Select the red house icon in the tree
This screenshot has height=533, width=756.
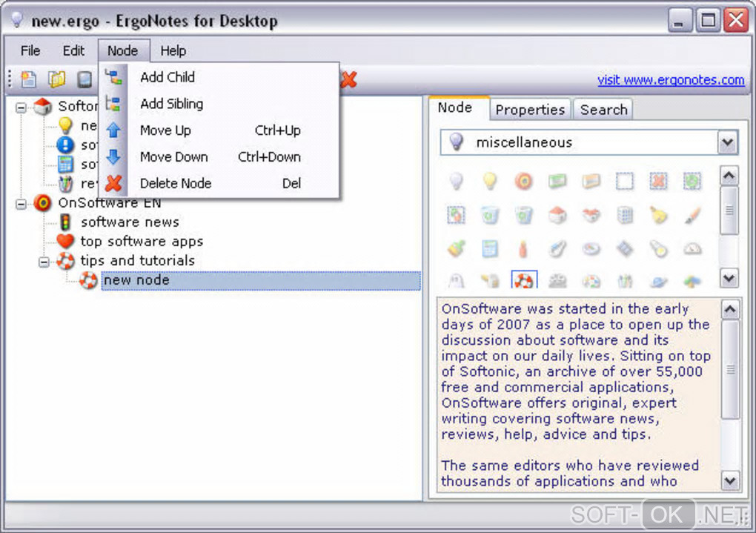(x=42, y=106)
